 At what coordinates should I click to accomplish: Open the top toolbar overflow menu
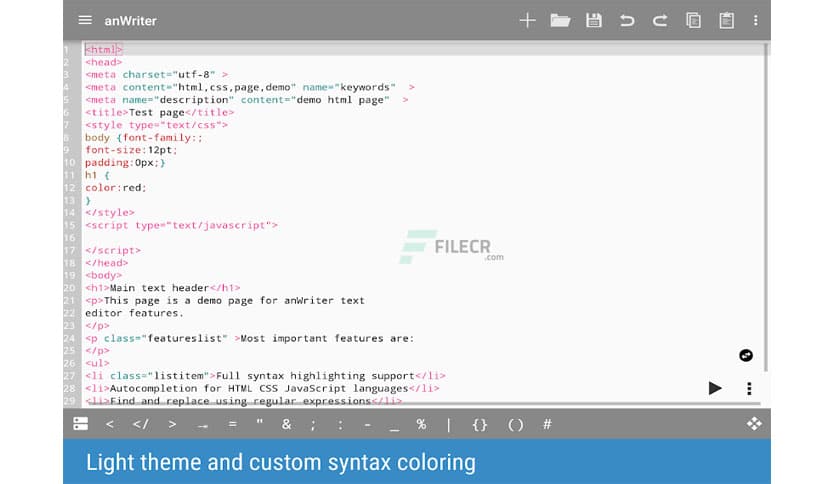point(755,20)
